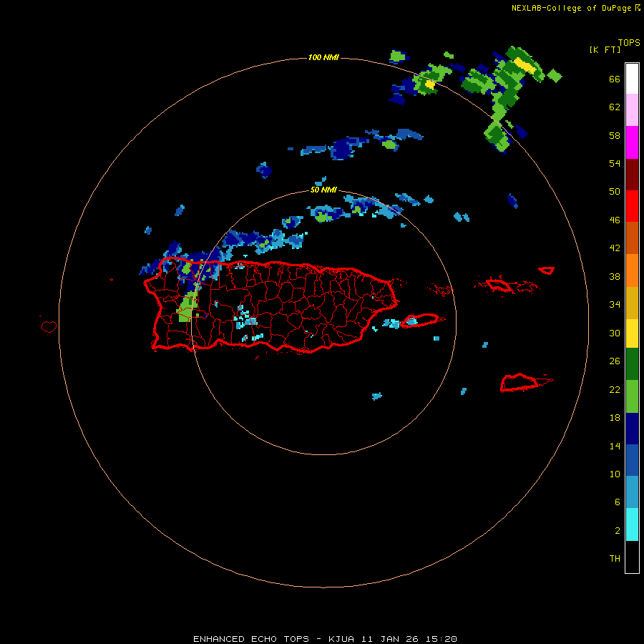Click the NEXLAB-College of DuPage text

[x=571, y=8]
